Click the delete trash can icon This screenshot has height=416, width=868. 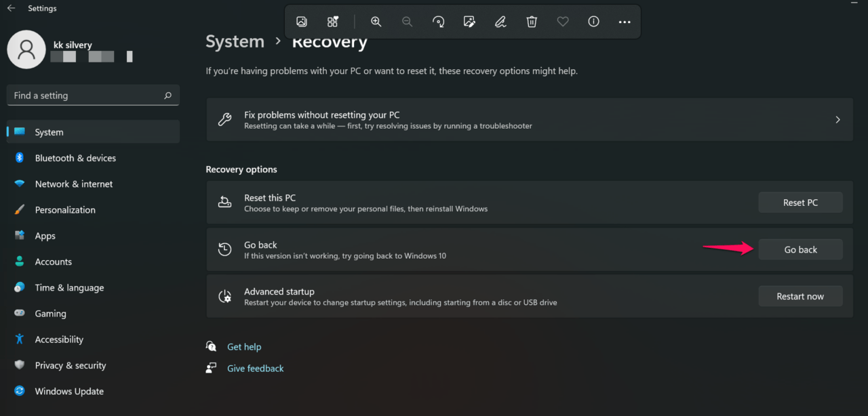[x=532, y=22]
